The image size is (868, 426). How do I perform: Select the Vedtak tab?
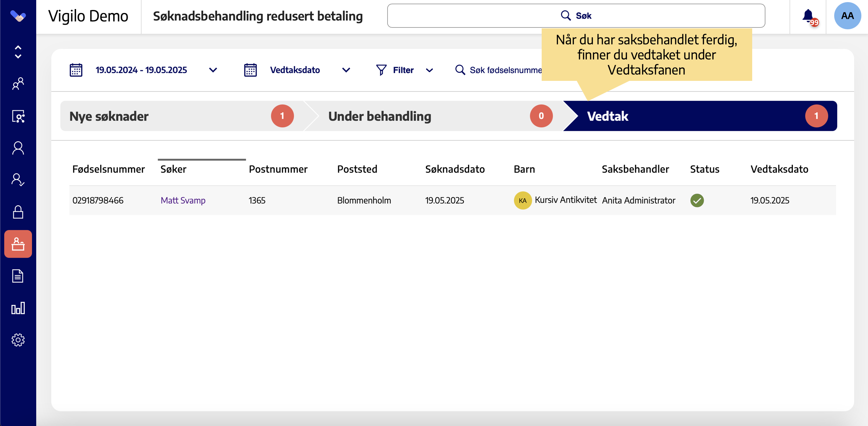[701, 116]
